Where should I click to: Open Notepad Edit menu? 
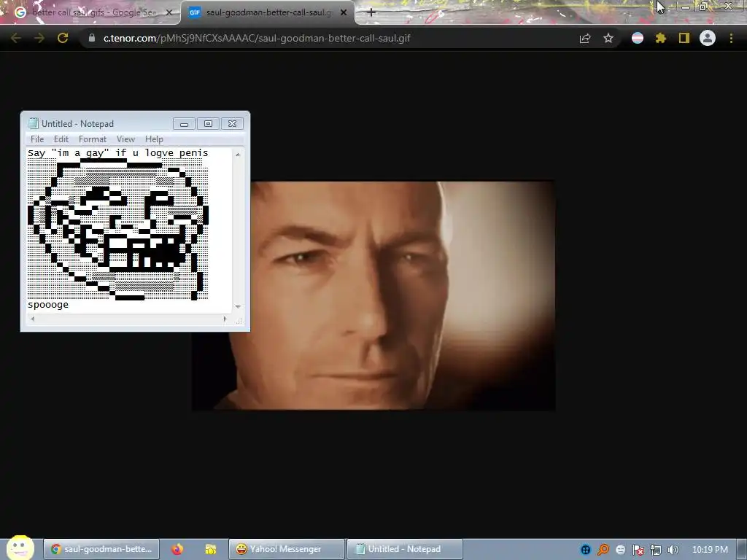click(61, 139)
